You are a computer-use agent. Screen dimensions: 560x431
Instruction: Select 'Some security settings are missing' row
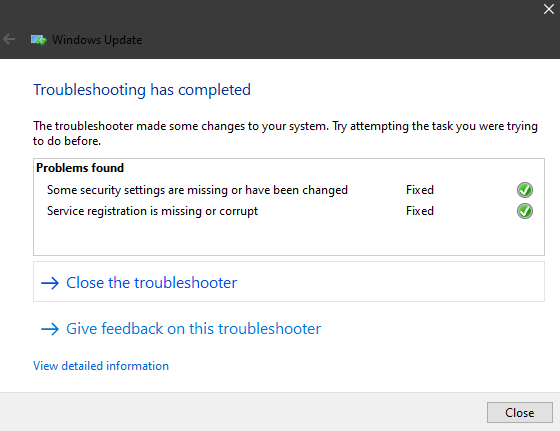pos(289,190)
